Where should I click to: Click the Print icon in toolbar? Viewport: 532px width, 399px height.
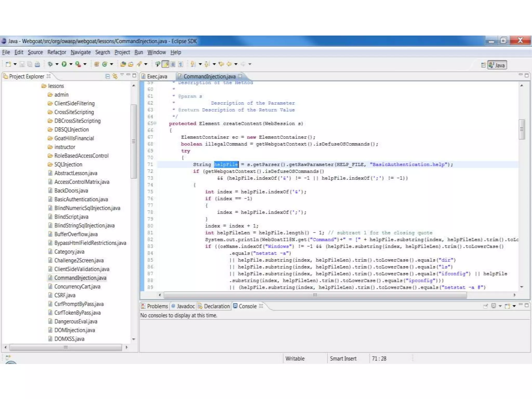[37, 64]
